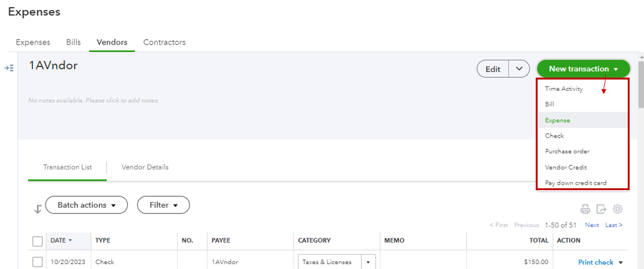Expand the left vendor list panel icon
The width and height of the screenshot is (644, 269).
(x=9, y=68)
